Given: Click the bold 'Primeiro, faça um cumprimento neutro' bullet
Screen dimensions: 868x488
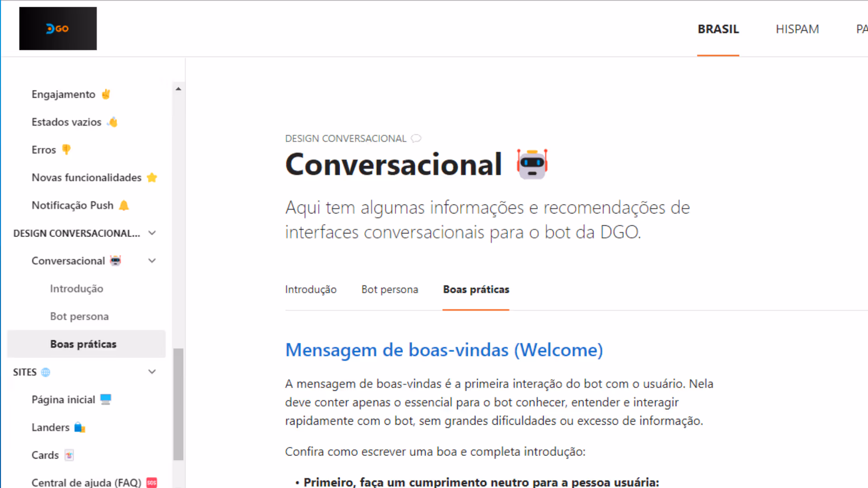Looking at the screenshot, I should [x=481, y=482].
